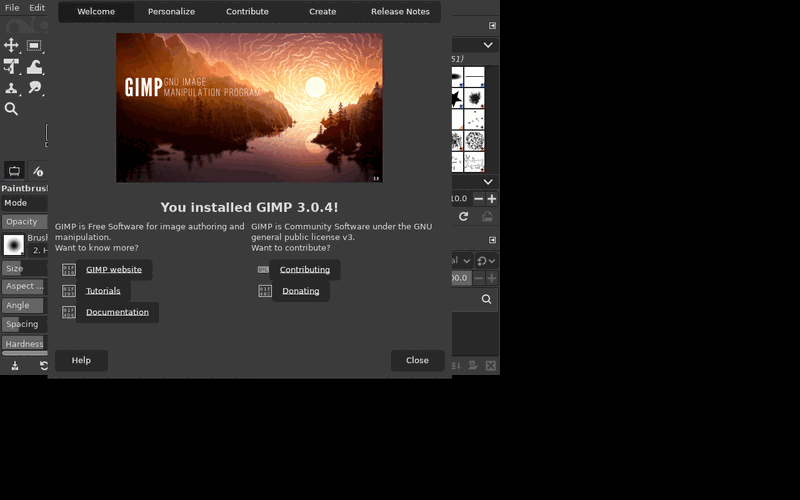
Task: Click the 100.0 opacity value field
Action: pyautogui.click(x=461, y=278)
